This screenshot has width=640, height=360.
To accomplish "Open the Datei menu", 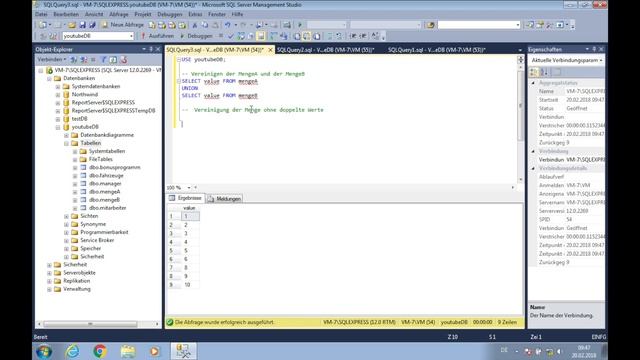I will tap(41, 14).
